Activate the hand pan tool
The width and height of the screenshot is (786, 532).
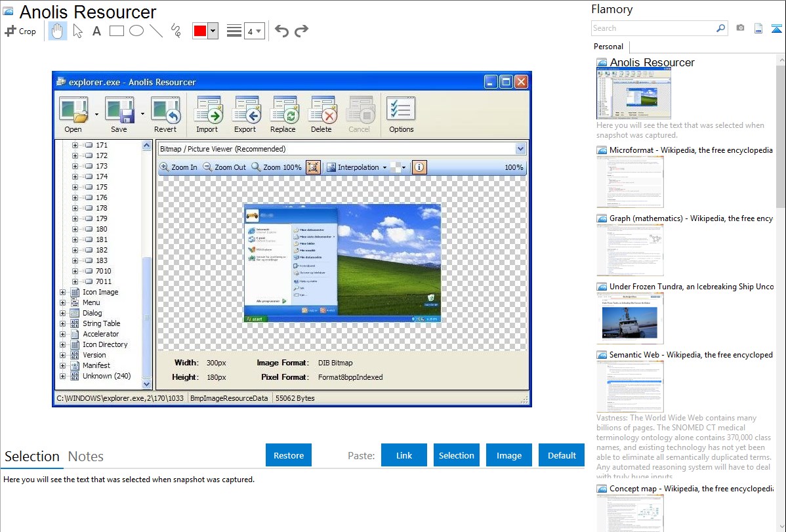point(57,31)
